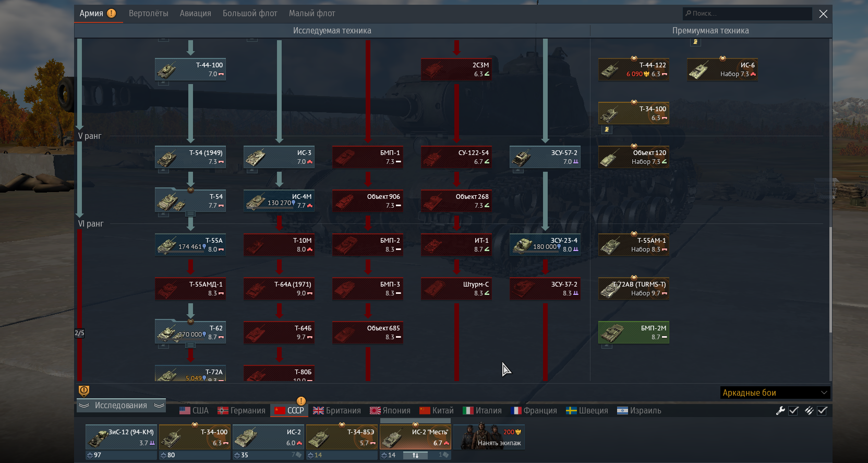Switch to the Авиация tab
868x463 pixels.
pos(196,14)
